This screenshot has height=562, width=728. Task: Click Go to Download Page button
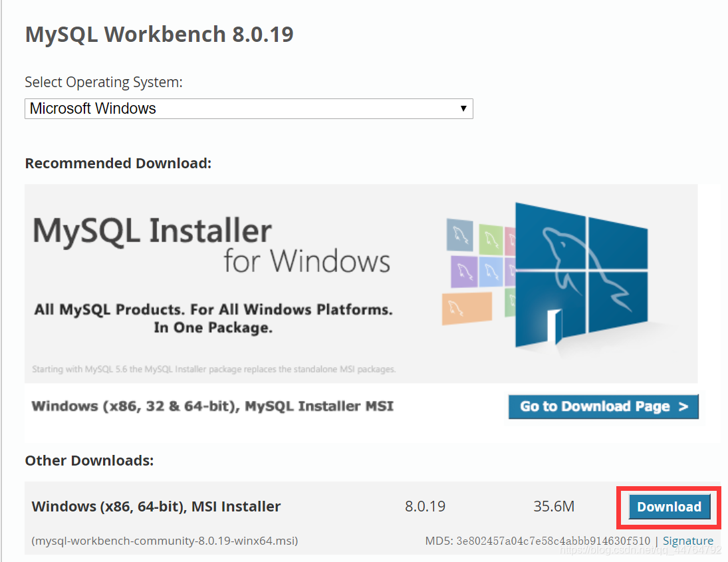603,406
